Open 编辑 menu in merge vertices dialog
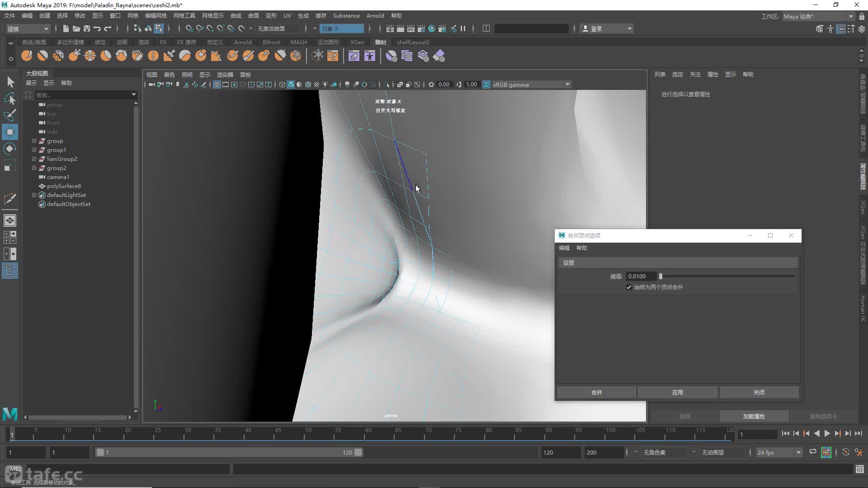868x488 pixels. click(x=564, y=248)
